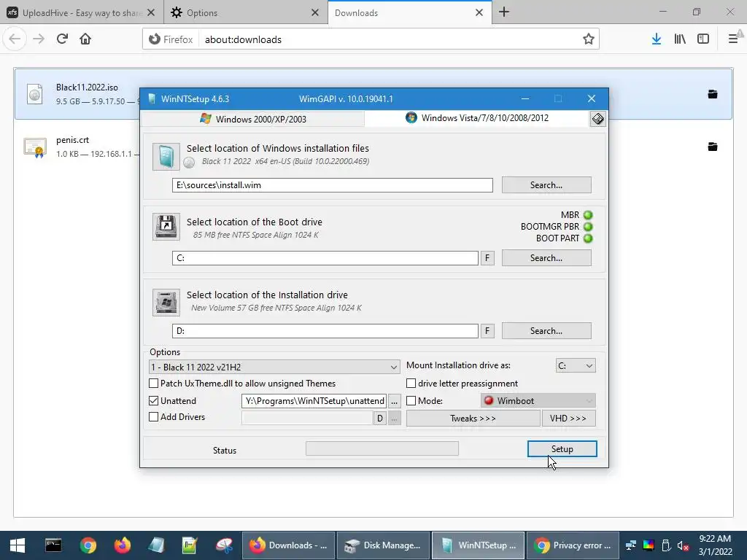This screenshot has height=560, width=747.
Task: Toggle Firefox sidebar icon
Action: tap(703, 39)
